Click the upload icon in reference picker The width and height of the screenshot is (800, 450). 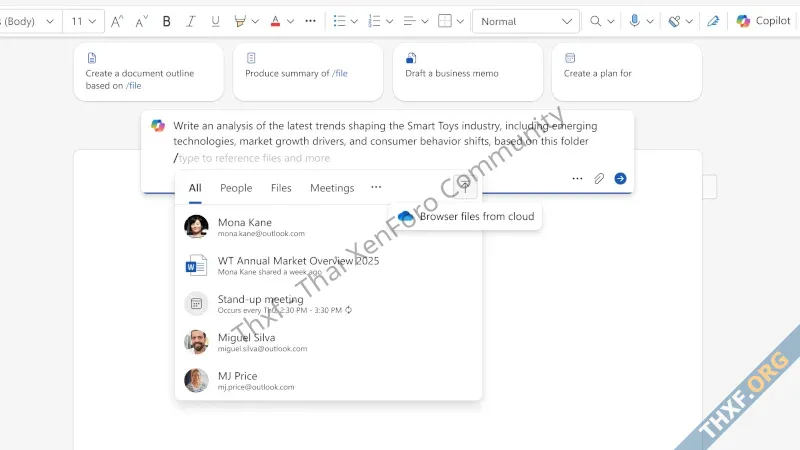click(x=464, y=186)
